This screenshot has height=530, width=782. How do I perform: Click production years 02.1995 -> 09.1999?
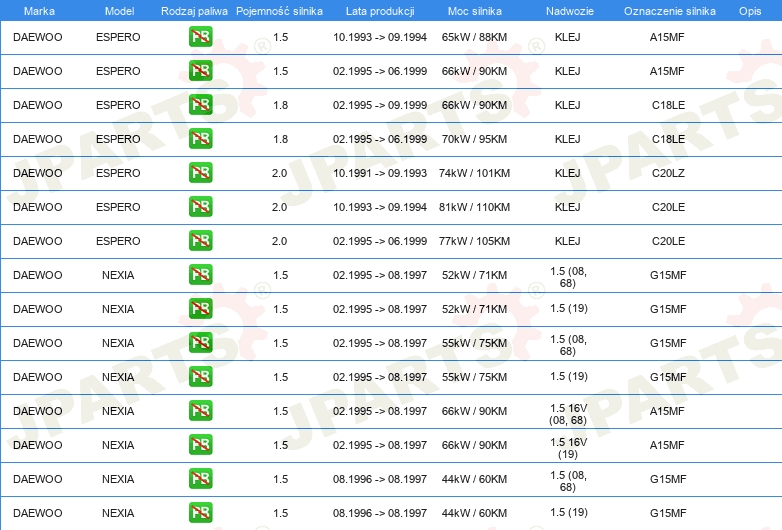point(380,105)
